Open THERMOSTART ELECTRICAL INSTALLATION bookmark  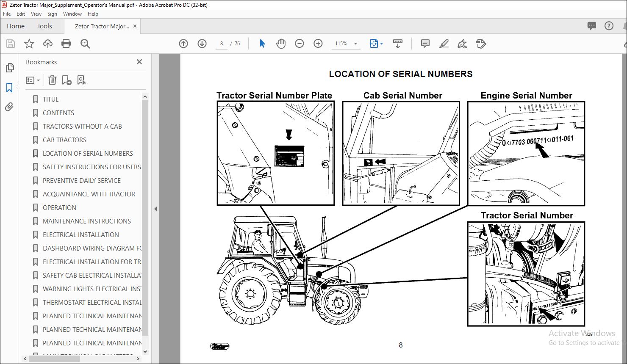92,302
